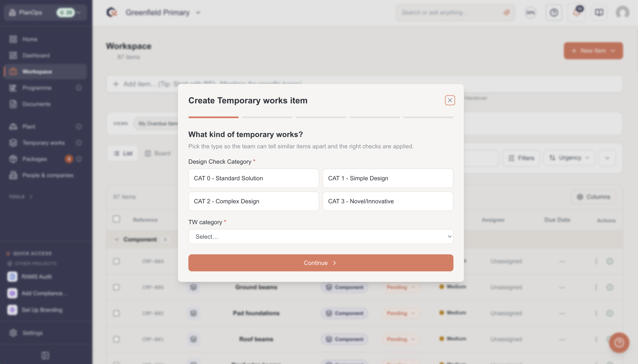Click the AI sparkle icon in search
This screenshot has height=364, width=638.
tap(507, 13)
